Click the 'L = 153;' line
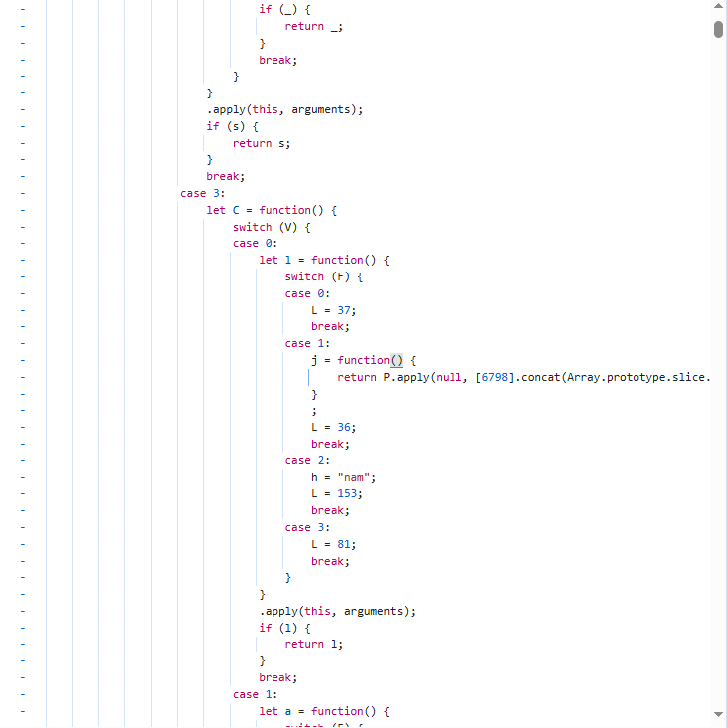The image size is (727, 728). point(336,493)
